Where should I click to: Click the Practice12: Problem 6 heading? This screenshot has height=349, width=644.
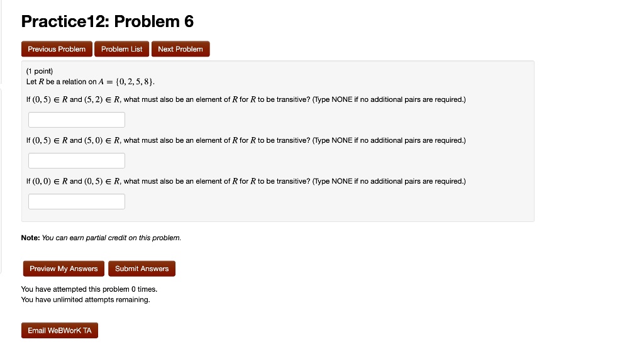click(x=107, y=21)
